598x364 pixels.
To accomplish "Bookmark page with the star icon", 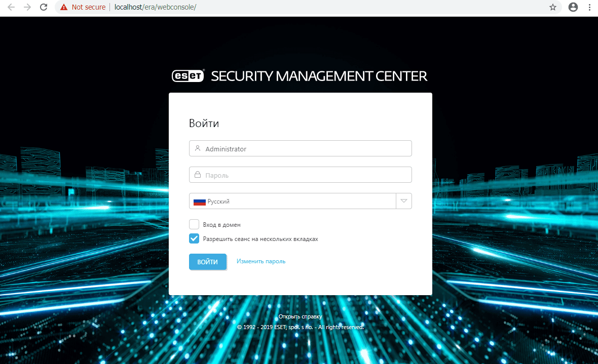I will [552, 7].
